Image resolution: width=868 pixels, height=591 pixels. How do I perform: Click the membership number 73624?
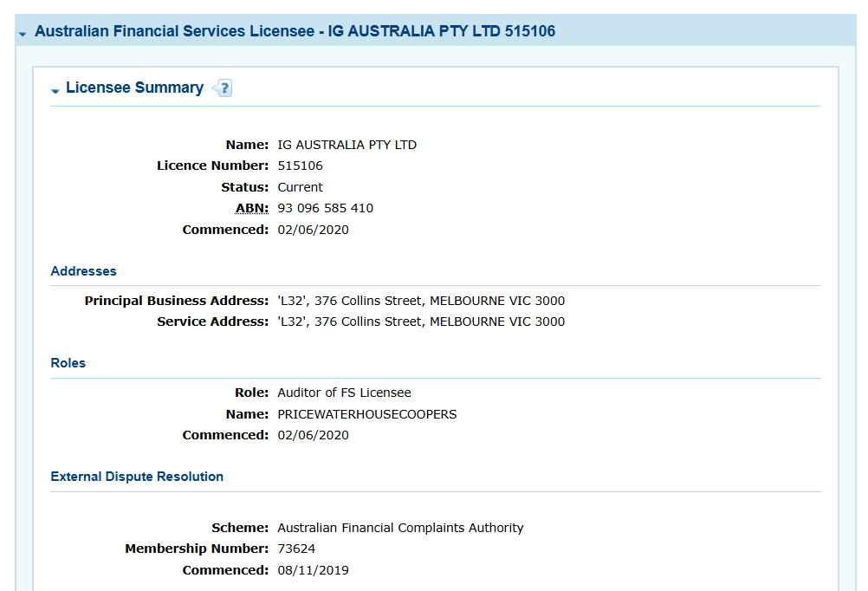pyautogui.click(x=296, y=549)
